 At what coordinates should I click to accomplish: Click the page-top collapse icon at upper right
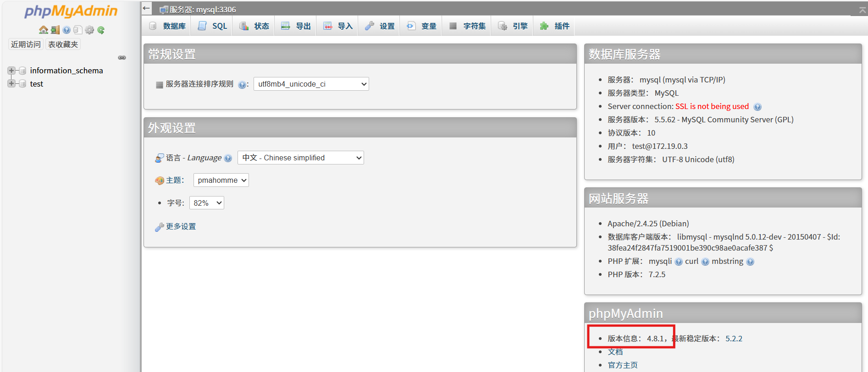pos(862,10)
